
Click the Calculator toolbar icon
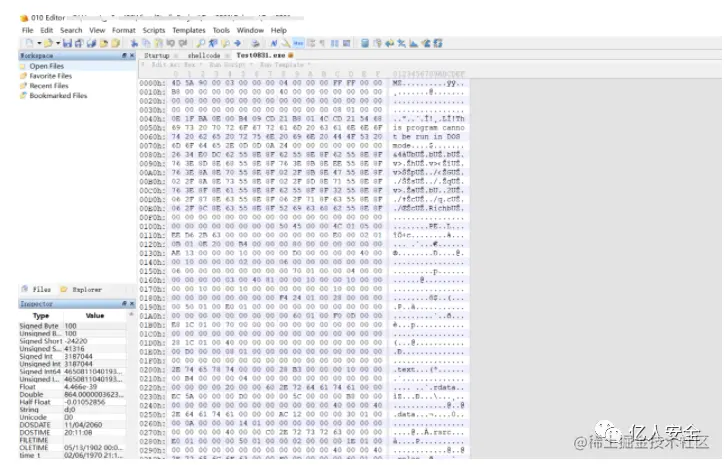(365, 43)
